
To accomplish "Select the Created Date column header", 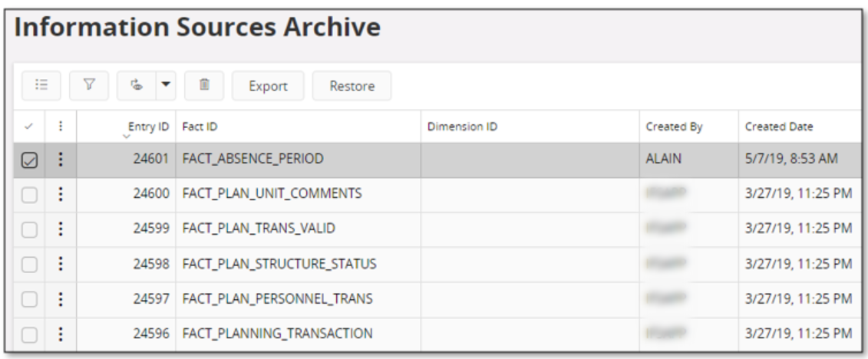I will (x=779, y=127).
